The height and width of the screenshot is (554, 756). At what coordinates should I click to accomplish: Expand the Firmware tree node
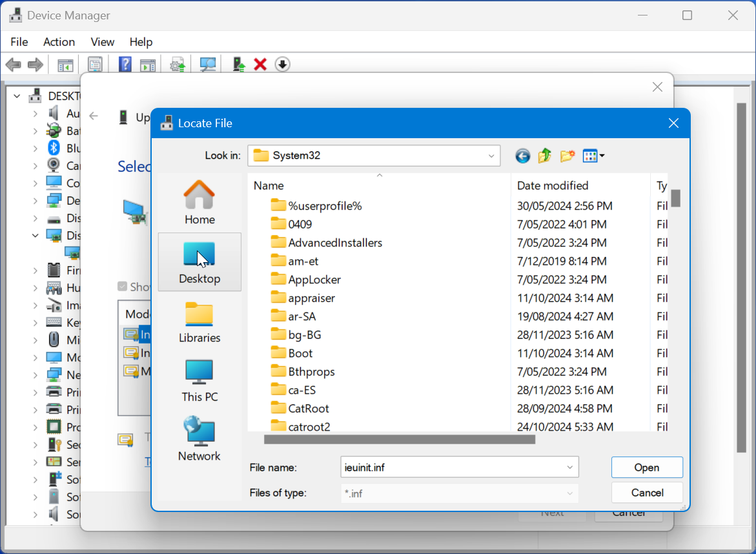[x=36, y=270]
